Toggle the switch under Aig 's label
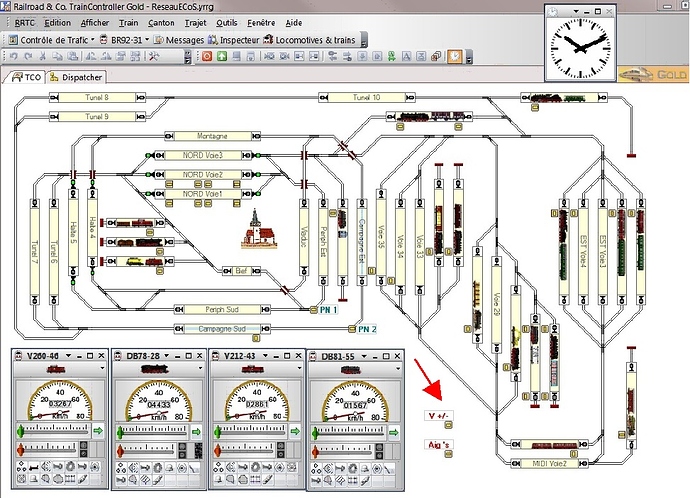Viewport: 690px width, 498px height. pyautogui.click(x=448, y=454)
